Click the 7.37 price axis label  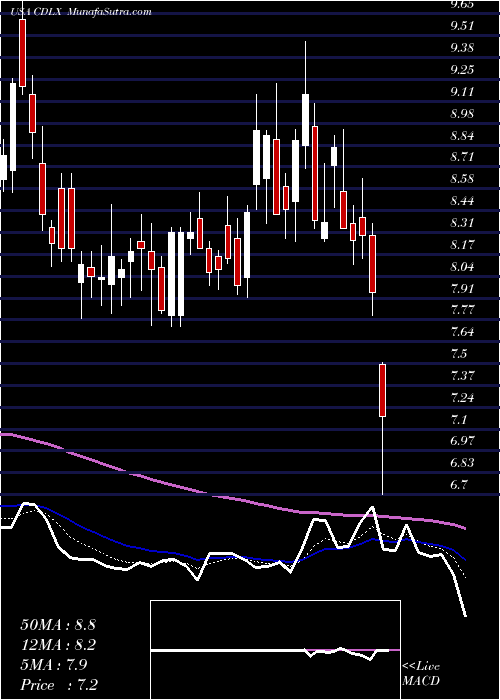coord(463,375)
